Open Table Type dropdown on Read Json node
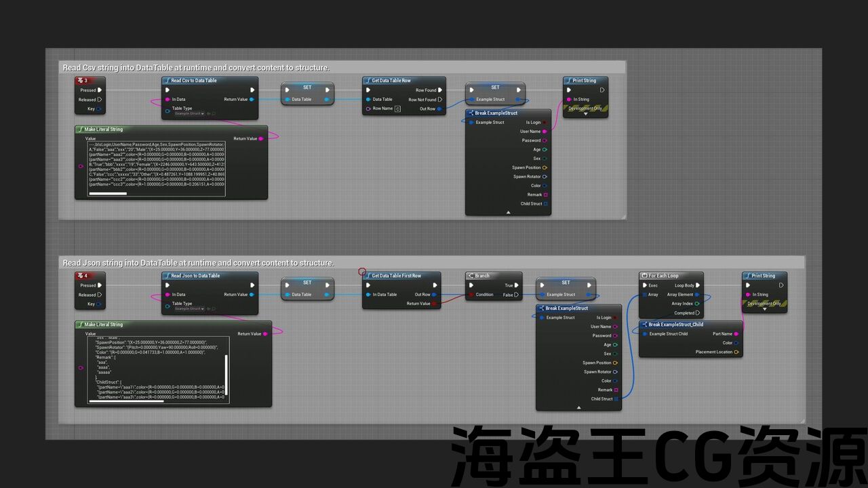868x488 pixels. click(189, 309)
